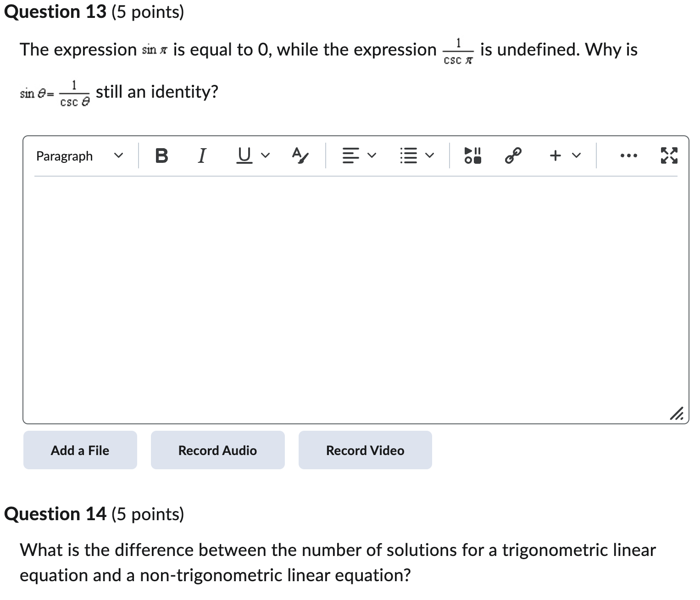Apply italic formatting
This screenshot has height=600, width=700.
point(202,156)
